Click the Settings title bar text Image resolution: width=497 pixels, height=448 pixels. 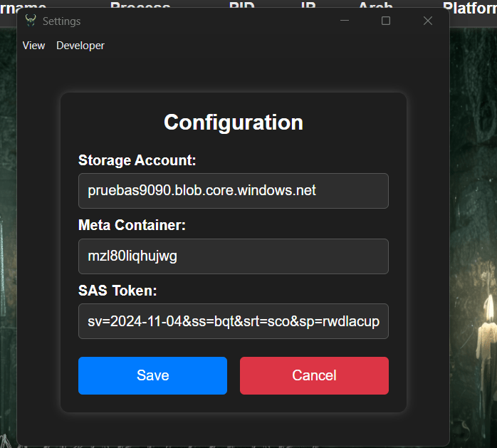61,21
